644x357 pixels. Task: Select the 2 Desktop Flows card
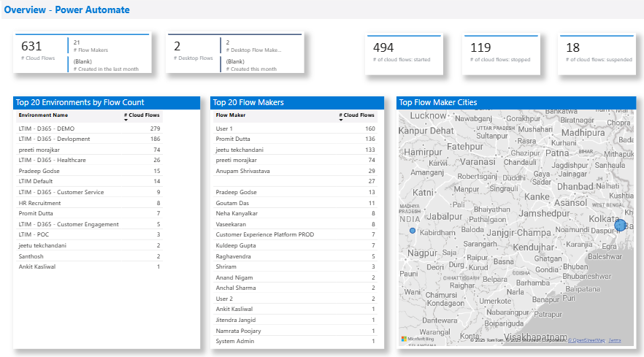pyautogui.click(x=193, y=51)
